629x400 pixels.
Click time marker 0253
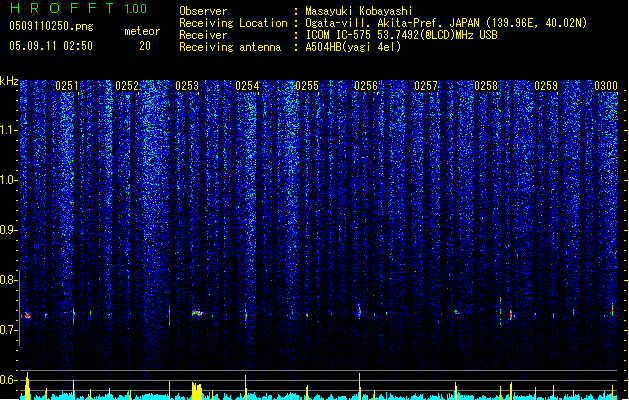point(187,86)
